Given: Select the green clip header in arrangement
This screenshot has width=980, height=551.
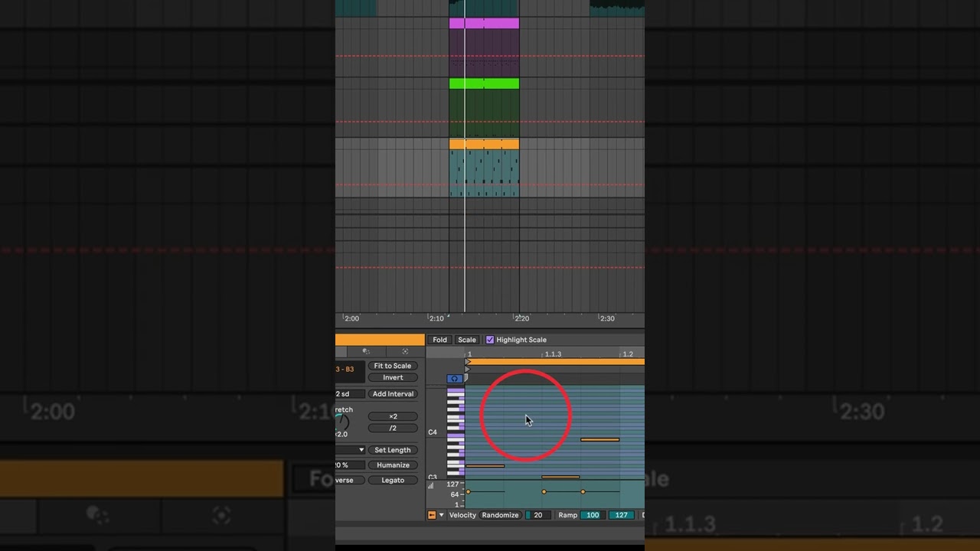Looking at the screenshot, I should 484,83.
